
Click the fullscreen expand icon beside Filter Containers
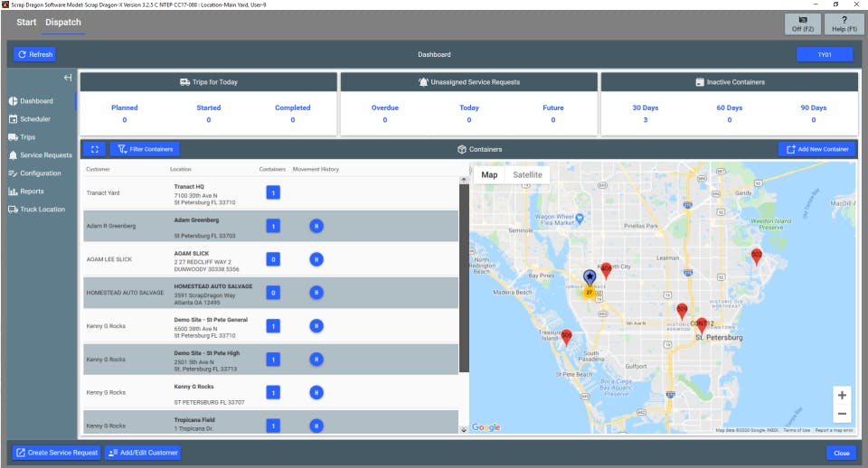click(93, 149)
